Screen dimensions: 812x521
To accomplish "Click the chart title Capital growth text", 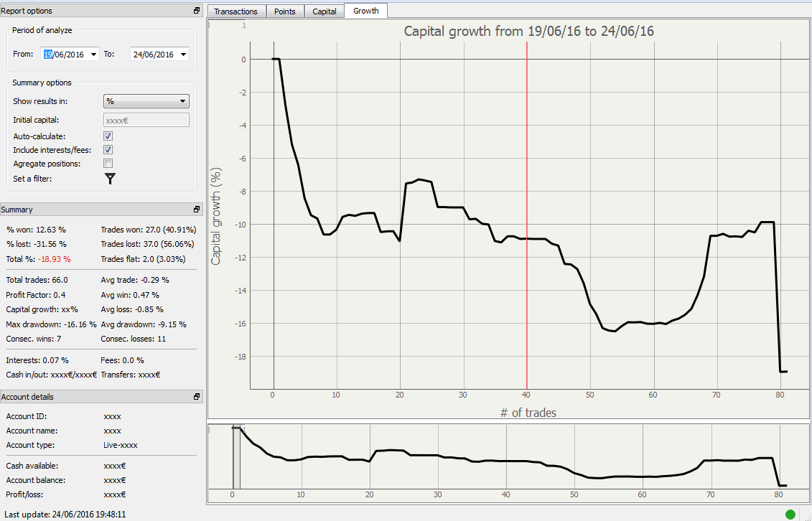I will 528,31.
